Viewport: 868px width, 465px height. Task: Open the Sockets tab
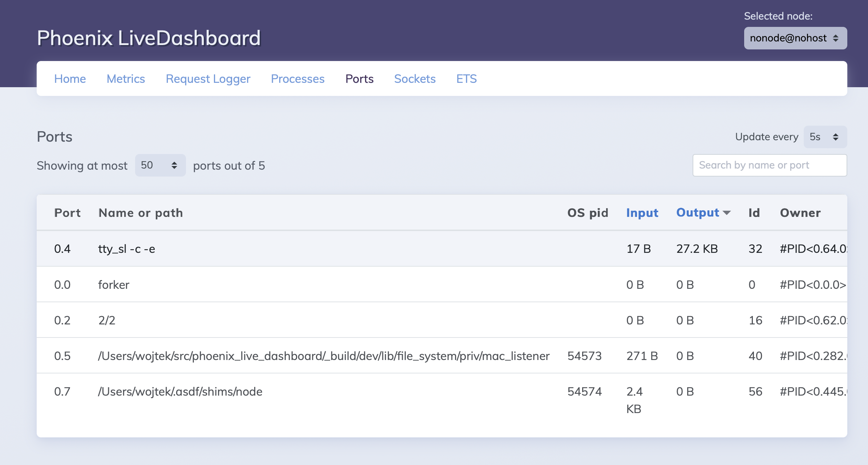tap(415, 79)
